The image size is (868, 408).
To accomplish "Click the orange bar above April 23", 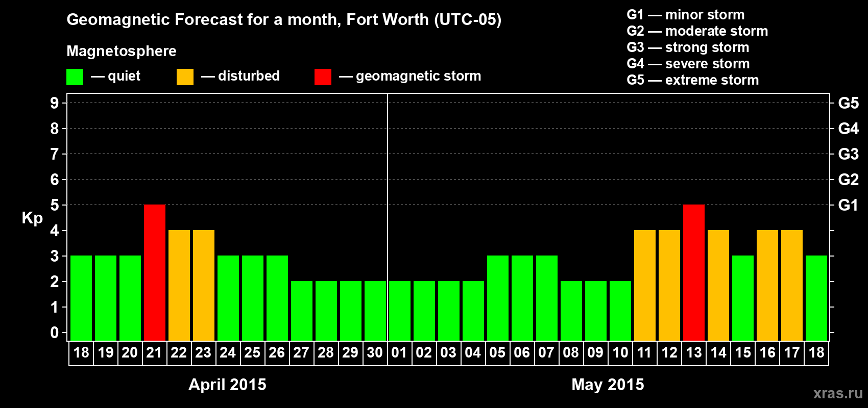I will (x=204, y=285).
